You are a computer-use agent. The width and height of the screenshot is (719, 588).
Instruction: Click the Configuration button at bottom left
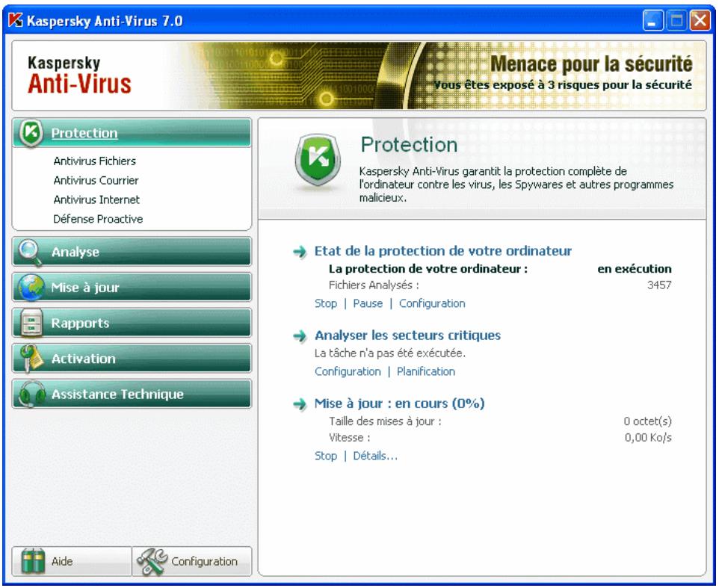click(191, 561)
